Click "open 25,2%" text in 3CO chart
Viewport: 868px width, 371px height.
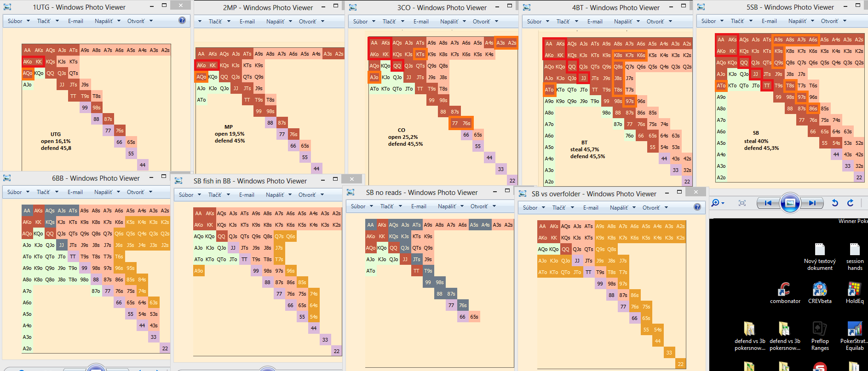click(403, 137)
